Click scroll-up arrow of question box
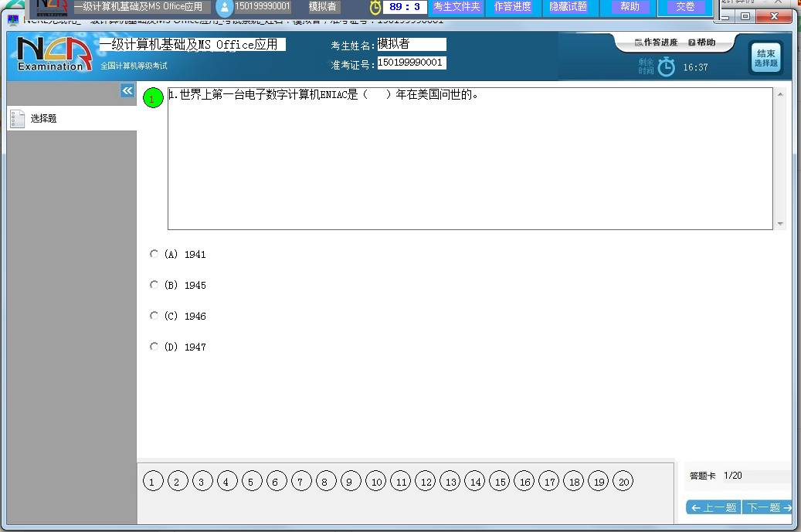This screenshot has width=801, height=532. (780, 94)
